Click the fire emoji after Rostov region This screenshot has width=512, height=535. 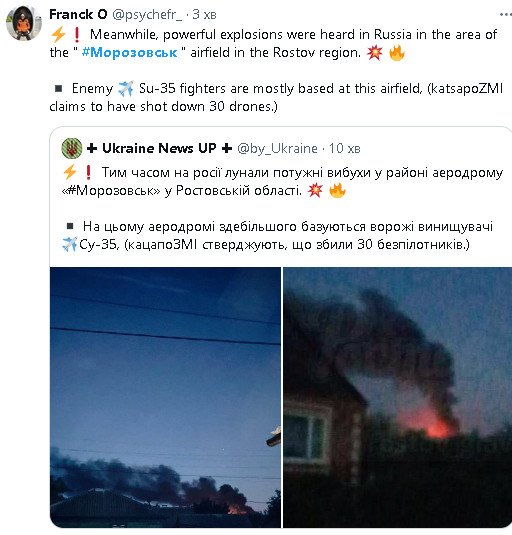coord(397,53)
